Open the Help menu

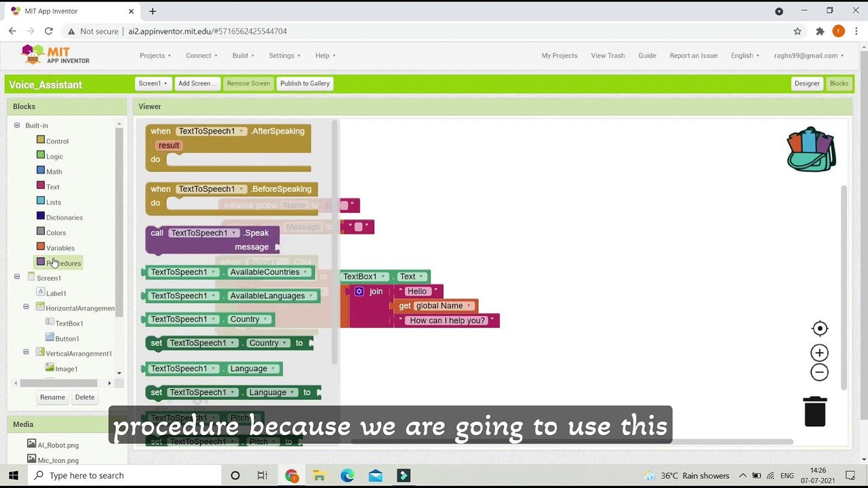click(x=325, y=56)
